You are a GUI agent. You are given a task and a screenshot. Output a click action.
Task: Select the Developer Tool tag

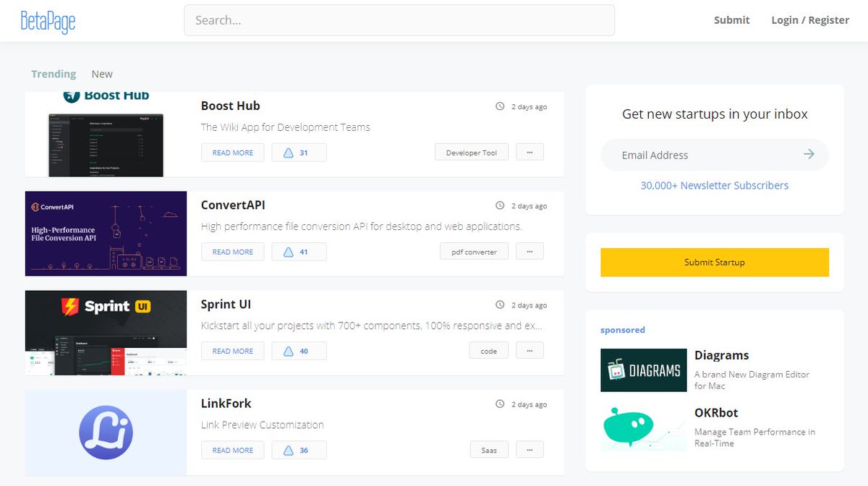point(472,153)
